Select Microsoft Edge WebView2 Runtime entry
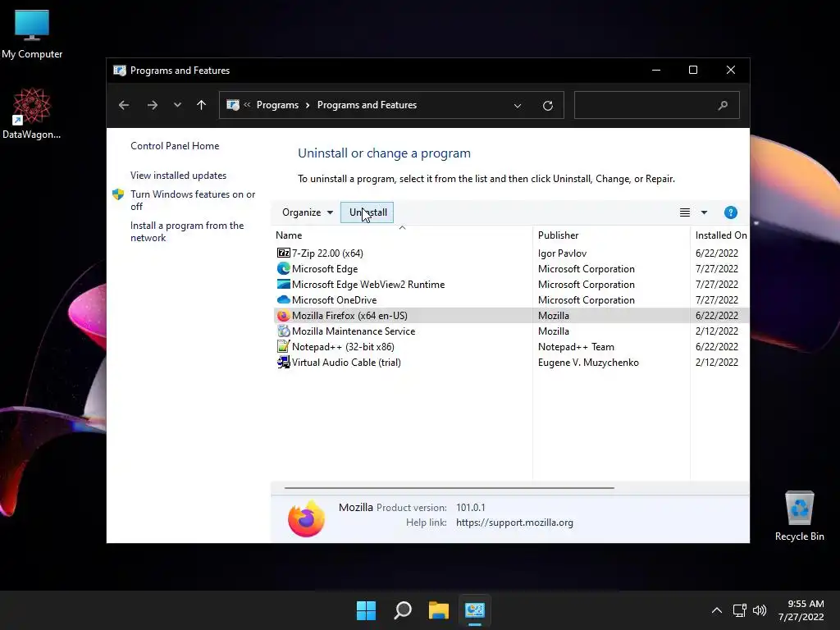840x630 pixels. coord(368,285)
